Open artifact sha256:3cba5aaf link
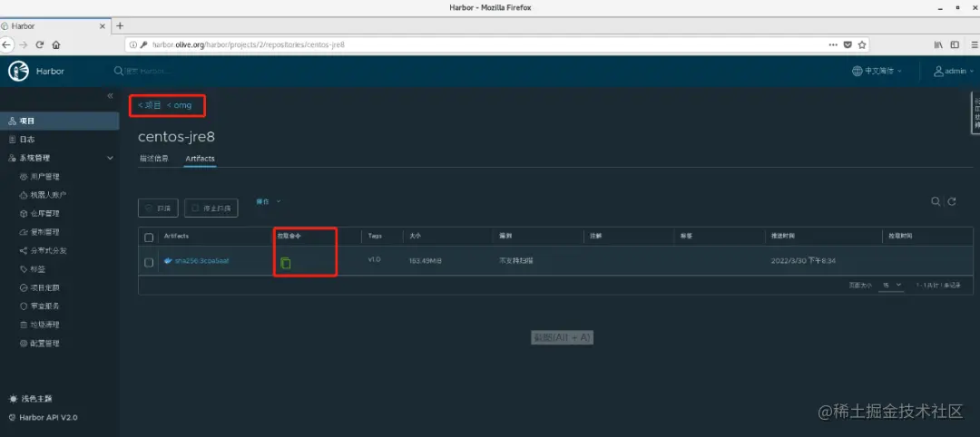980x437 pixels. coord(201,261)
